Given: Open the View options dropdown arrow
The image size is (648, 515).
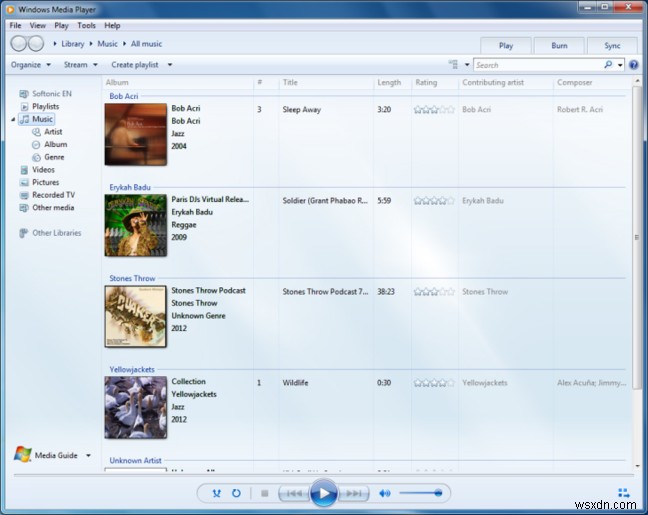Looking at the screenshot, I should tap(467, 65).
